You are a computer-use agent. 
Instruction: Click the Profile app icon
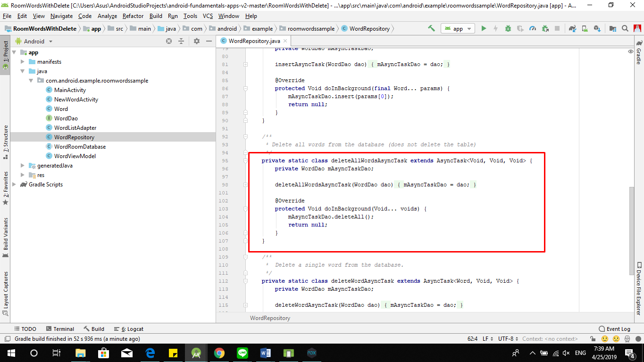coord(532,28)
